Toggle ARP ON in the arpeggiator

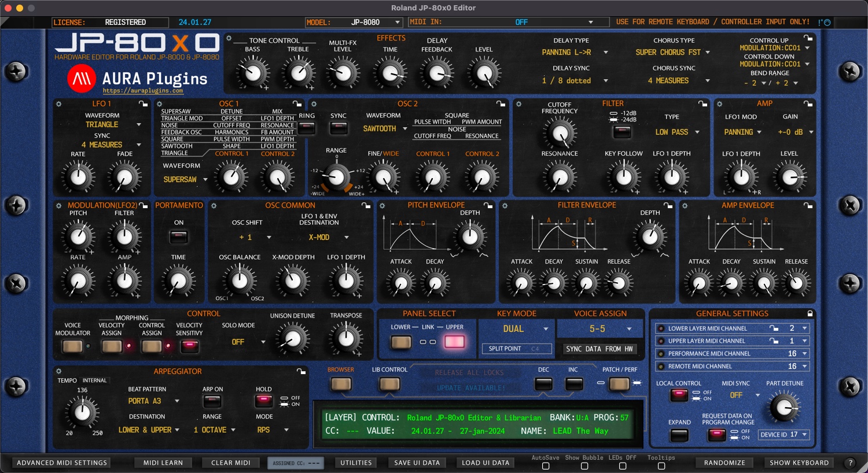[x=212, y=400]
